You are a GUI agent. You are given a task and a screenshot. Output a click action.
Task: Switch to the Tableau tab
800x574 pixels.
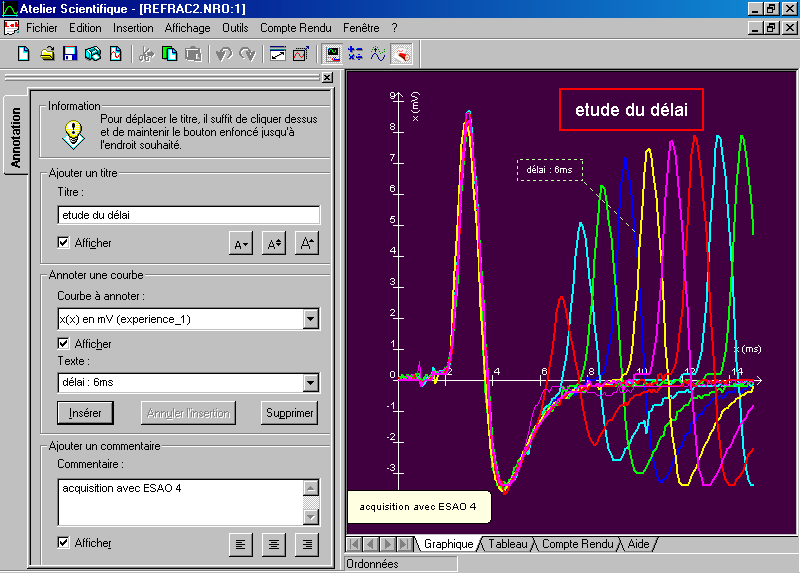pos(508,544)
